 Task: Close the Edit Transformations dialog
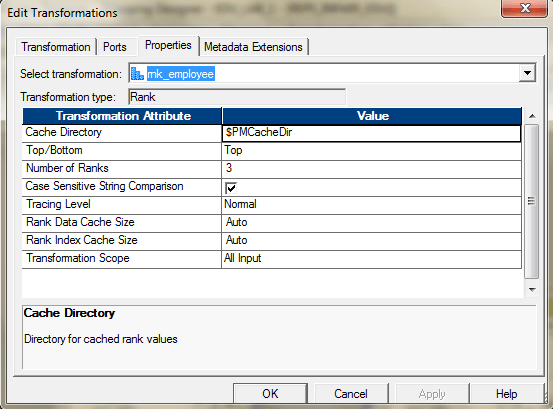[x=525, y=8]
